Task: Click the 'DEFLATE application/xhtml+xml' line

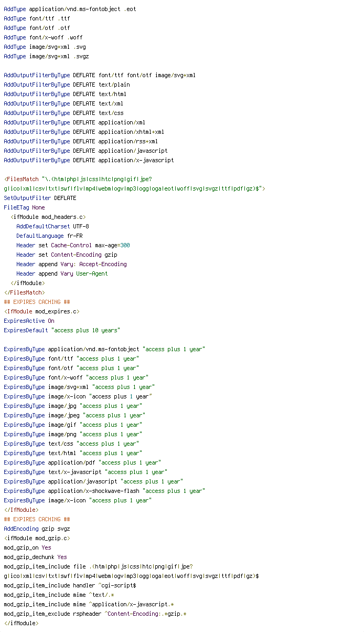Action: point(84,132)
